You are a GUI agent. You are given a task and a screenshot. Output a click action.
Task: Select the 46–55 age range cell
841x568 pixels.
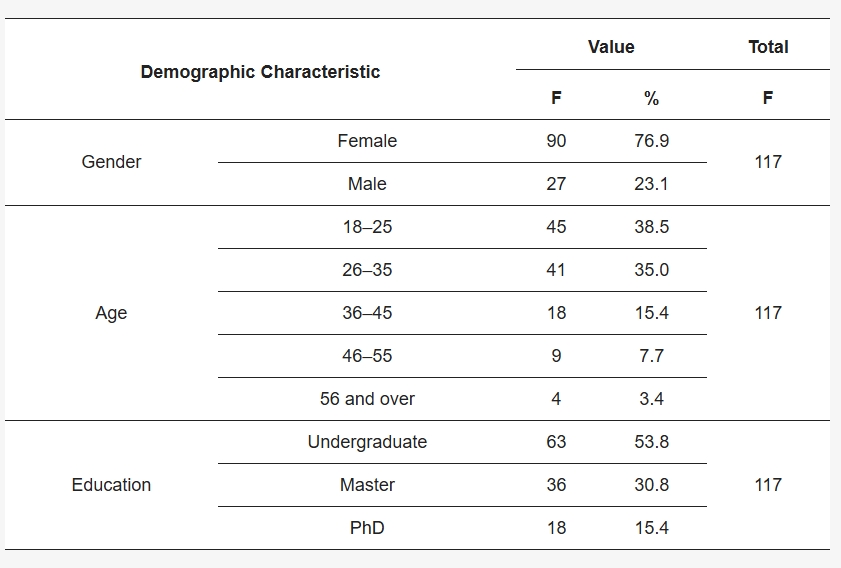tap(367, 356)
